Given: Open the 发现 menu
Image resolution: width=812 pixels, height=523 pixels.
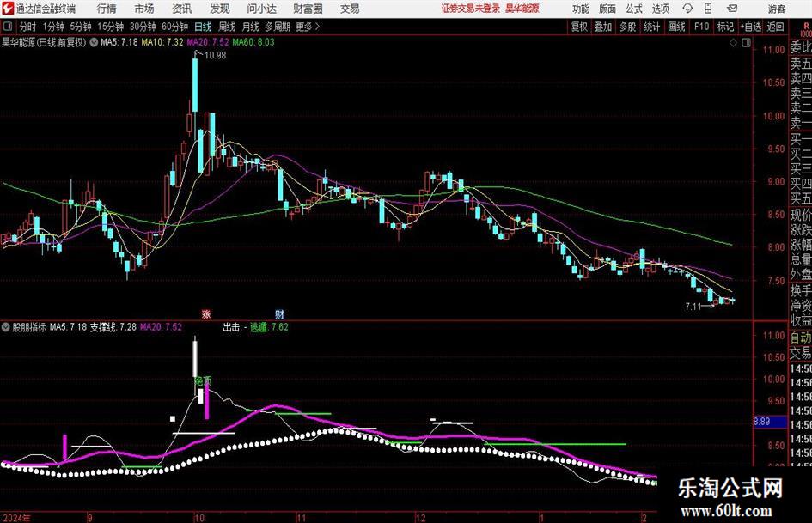Looking at the screenshot, I should point(220,9).
